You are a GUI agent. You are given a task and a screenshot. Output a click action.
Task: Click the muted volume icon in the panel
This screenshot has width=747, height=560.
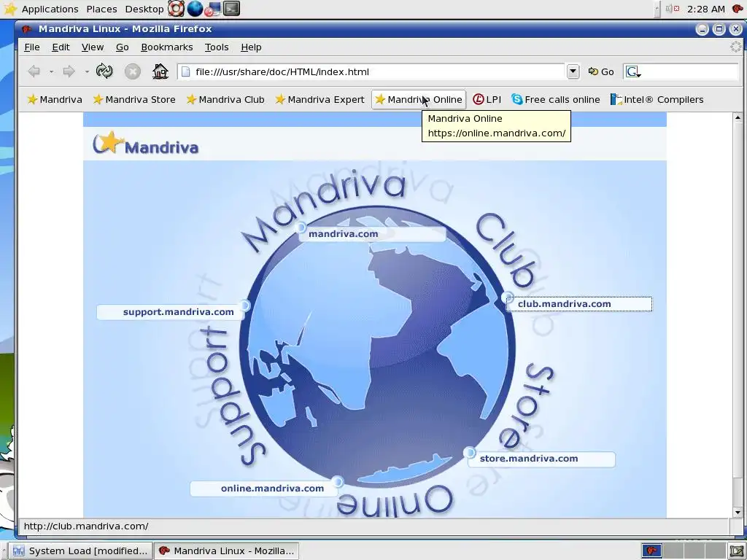click(x=672, y=9)
